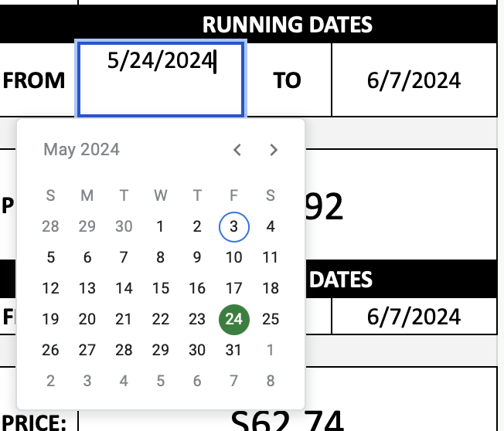Click the TO date cell 6/7/2024
This screenshot has height=431, width=504.
(x=414, y=80)
